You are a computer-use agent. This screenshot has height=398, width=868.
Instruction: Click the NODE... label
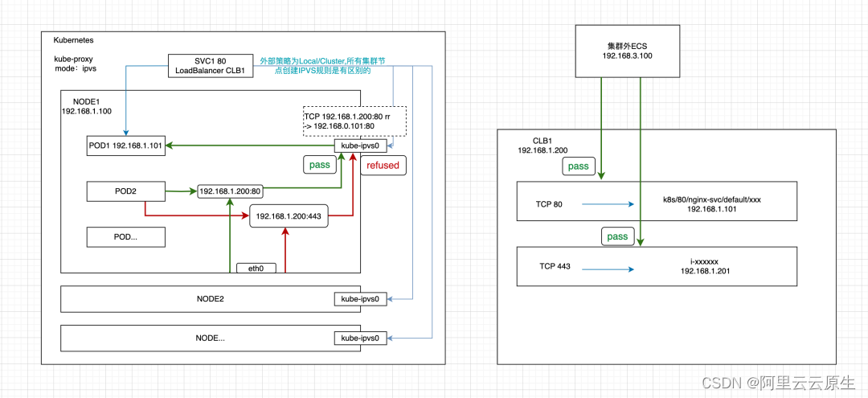click(210, 338)
